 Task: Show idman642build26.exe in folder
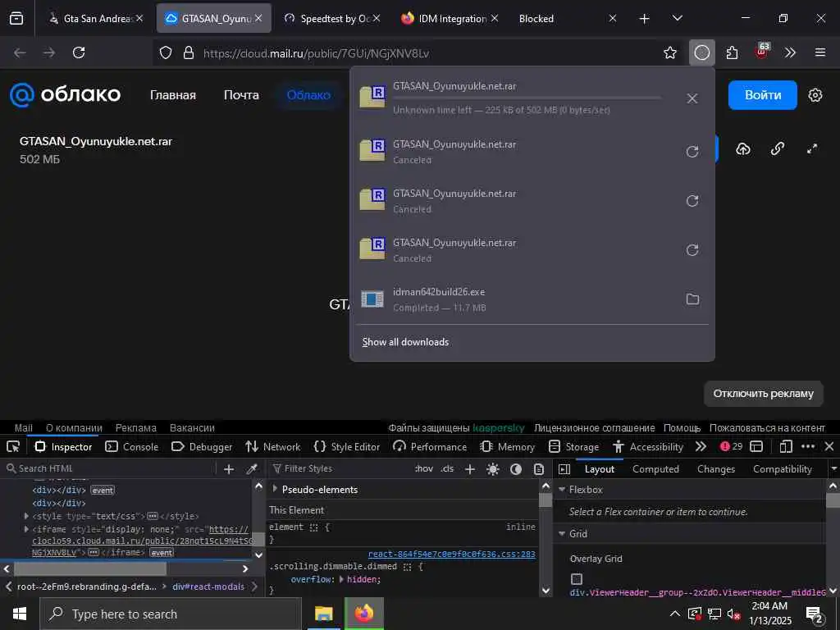coord(692,299)
